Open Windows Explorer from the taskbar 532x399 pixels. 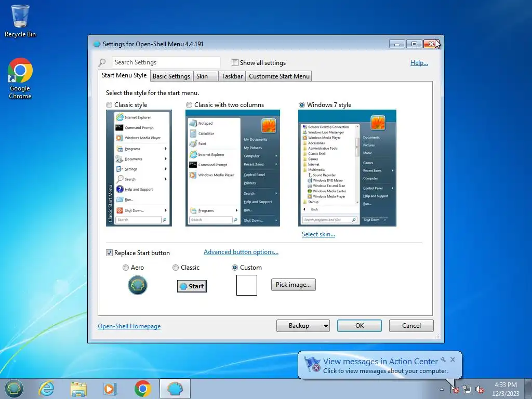[x=78, y=389]
